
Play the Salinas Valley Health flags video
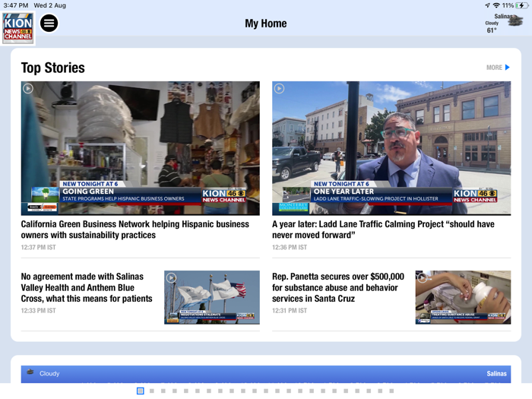pos(171,278)
